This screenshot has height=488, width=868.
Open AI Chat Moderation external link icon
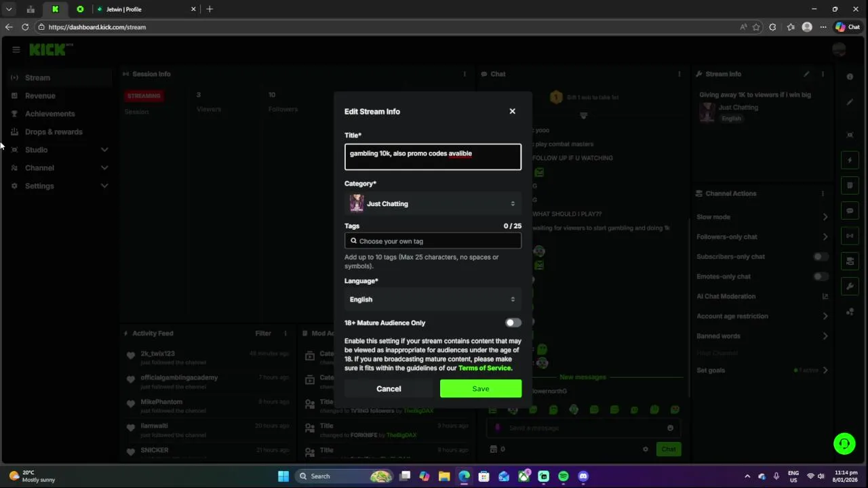825,296
